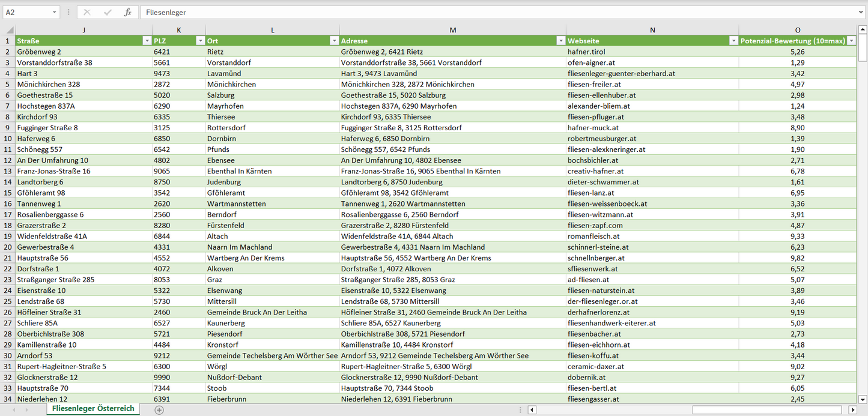Image resolution: width=868 pixels, height=416 pixels.
Task: Select column M header
Action: pos(452,30)
